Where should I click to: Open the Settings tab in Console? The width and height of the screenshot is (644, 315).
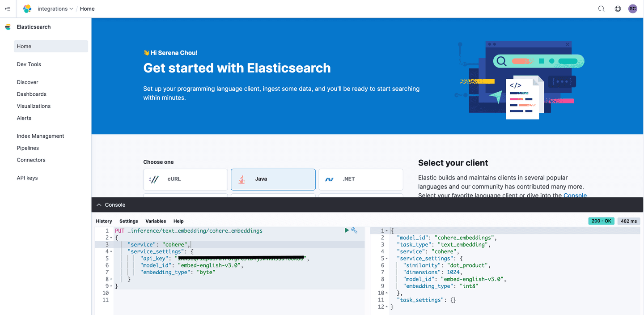[128, 221]
